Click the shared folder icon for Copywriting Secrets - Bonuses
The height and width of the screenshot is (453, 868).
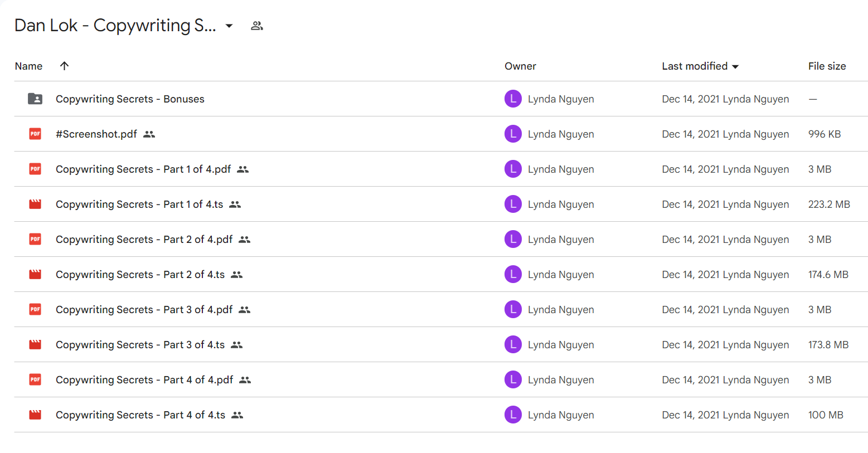[x=35, y=99]
